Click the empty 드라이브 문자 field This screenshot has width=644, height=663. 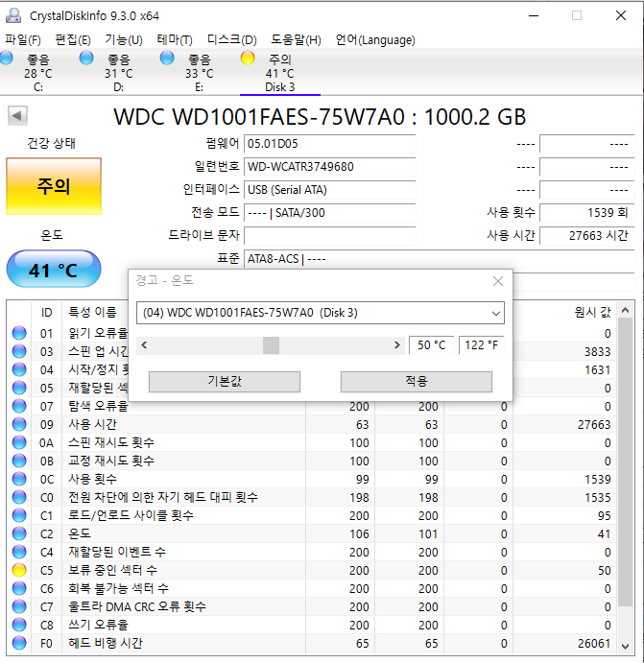330,235
